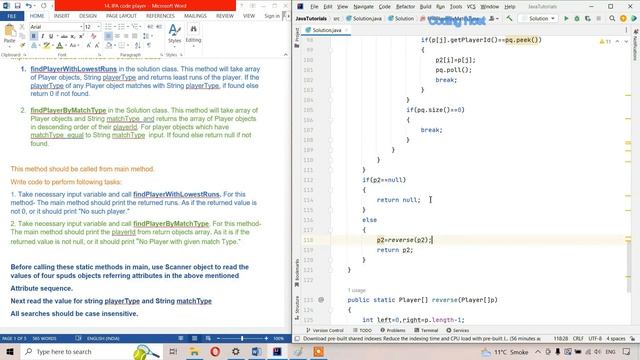The width and height of the screenshot is (640, 360).
Task: Open the Structure tool window sidebar
Action: click(297, 307)
